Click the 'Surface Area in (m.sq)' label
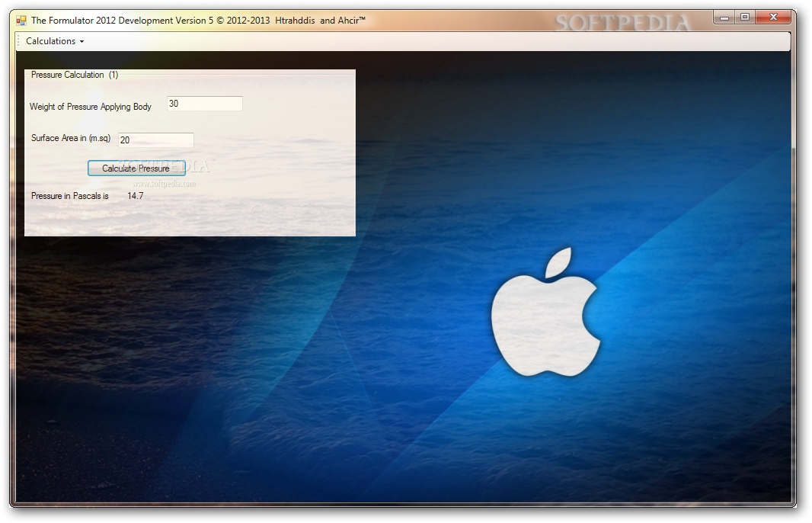Image resolution: width=812 pixels, height=523 pixels. coord(71,138)
